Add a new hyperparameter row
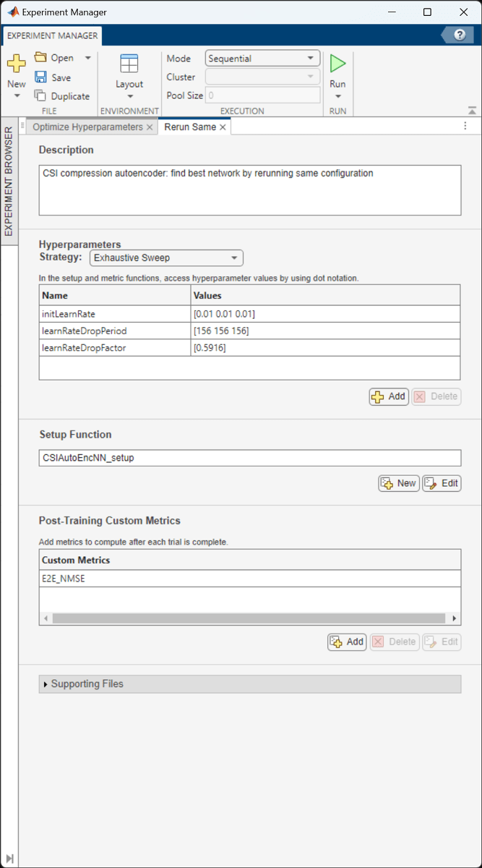 [x=389, y=396]
